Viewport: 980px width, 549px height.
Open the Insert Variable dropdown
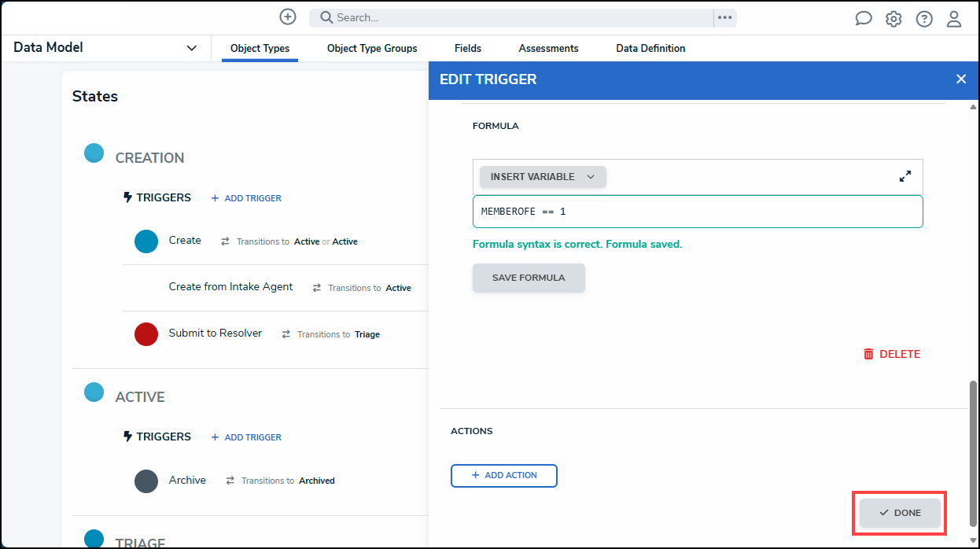[x=543, y=177]
